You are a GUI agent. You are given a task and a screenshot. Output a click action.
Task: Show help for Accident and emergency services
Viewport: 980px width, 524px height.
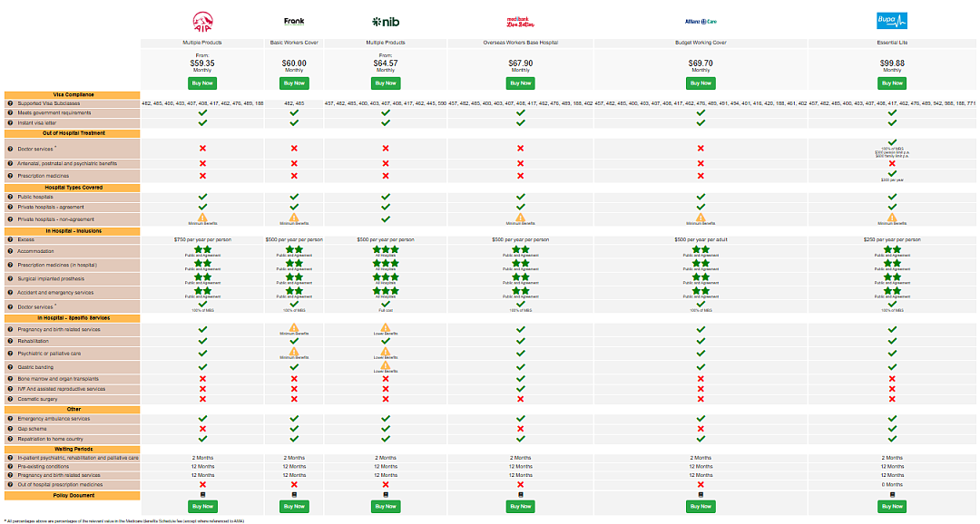click(x=10, y=292)
